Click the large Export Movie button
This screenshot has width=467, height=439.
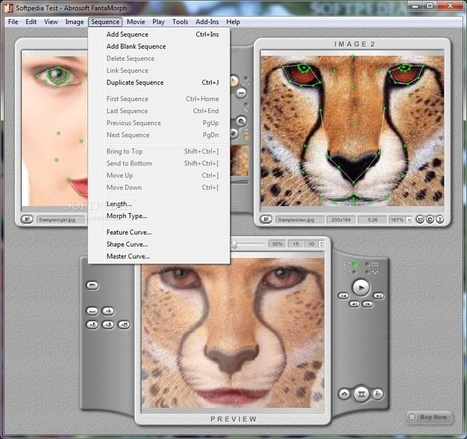tap(361, 394)
